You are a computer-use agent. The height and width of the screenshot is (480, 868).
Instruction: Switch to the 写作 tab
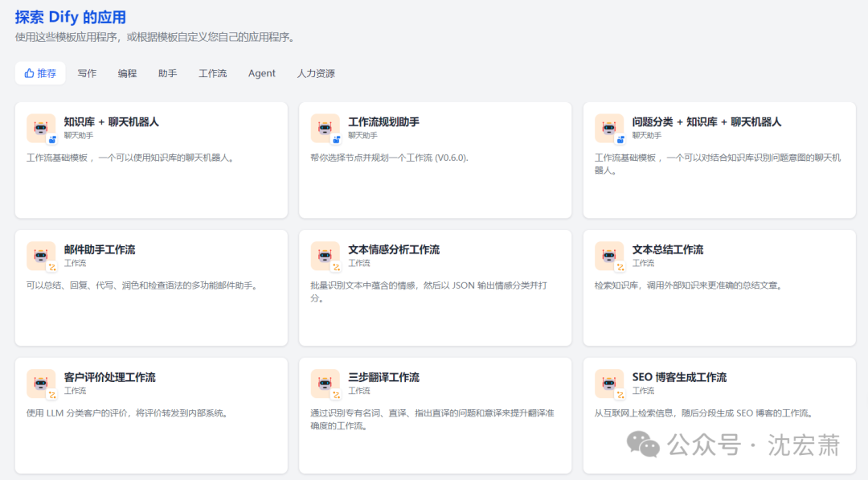[x=87, y=73]
